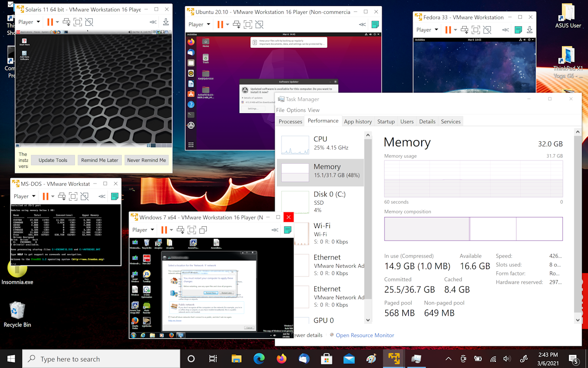This screenshot has width=588, height=368.
Task: Click the Unity mode icon in Ubuntu VM toolbar
Action: pos(260,24)
